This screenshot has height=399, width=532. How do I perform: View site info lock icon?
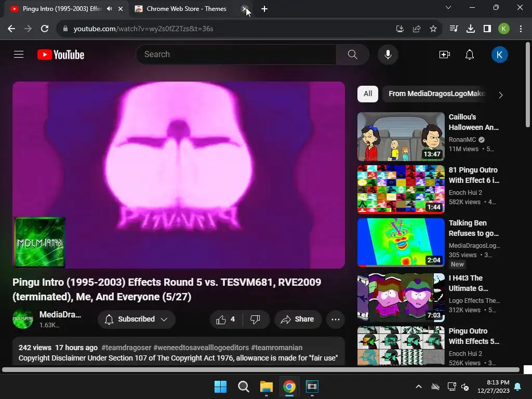tap(65, 29)
